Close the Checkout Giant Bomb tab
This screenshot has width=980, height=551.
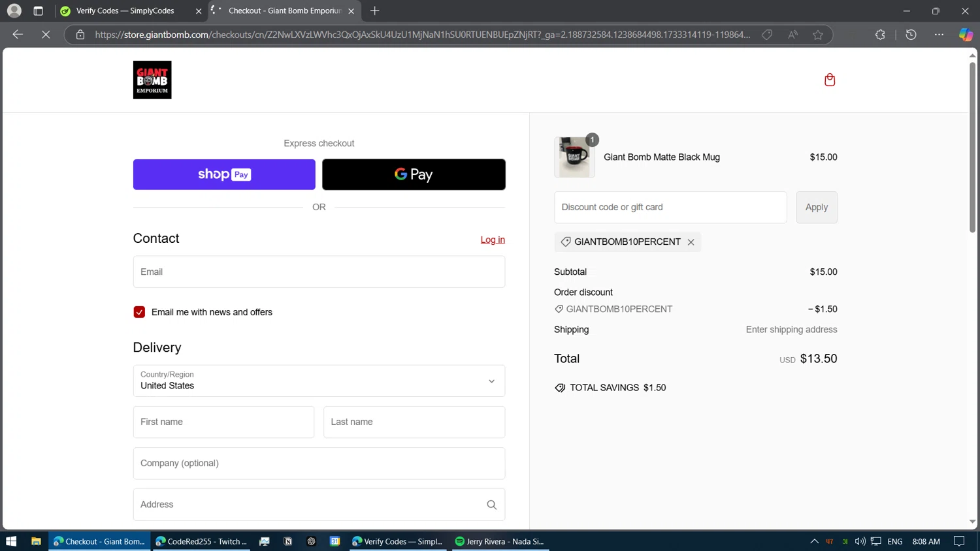[351, 11]
